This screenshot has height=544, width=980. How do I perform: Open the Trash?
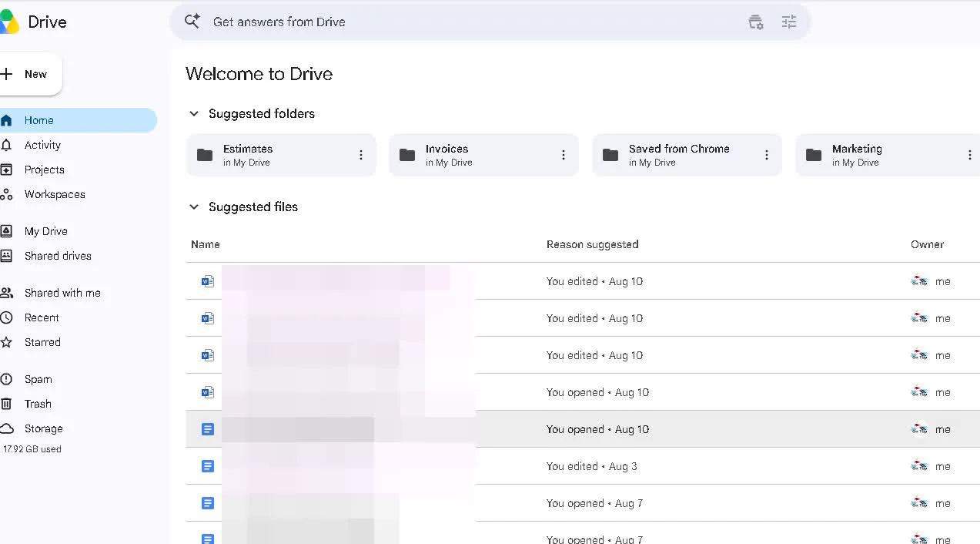pyautogui.click(x=38, y=404)
